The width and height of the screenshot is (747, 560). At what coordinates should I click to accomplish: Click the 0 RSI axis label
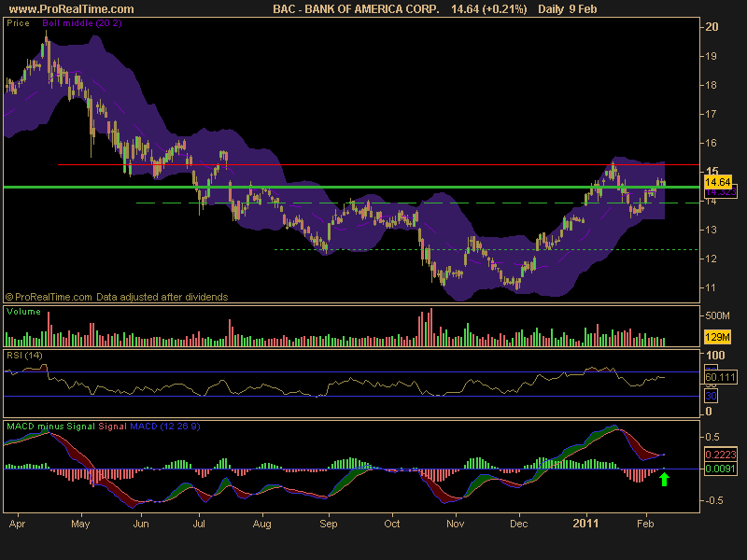pos(709,411)
